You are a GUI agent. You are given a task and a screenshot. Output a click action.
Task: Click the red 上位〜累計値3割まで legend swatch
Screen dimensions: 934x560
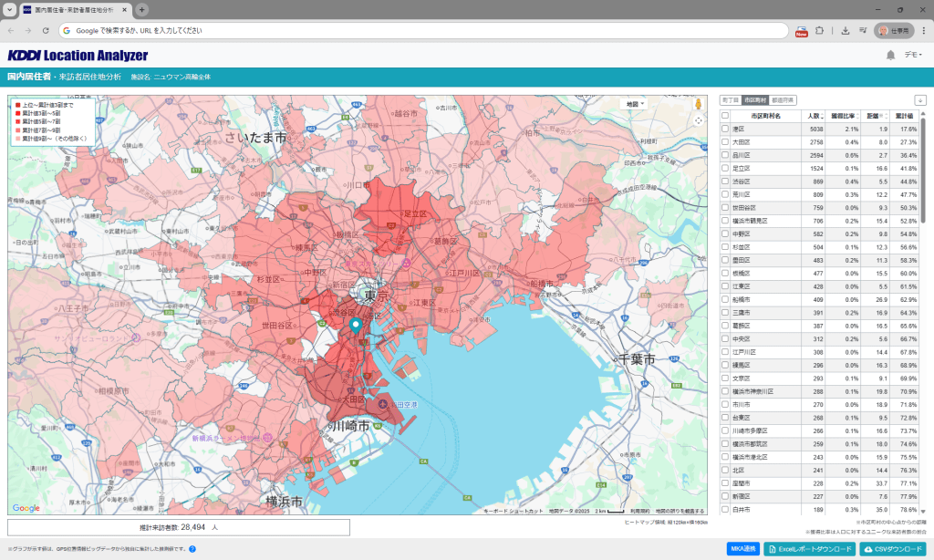pos(18,105)
